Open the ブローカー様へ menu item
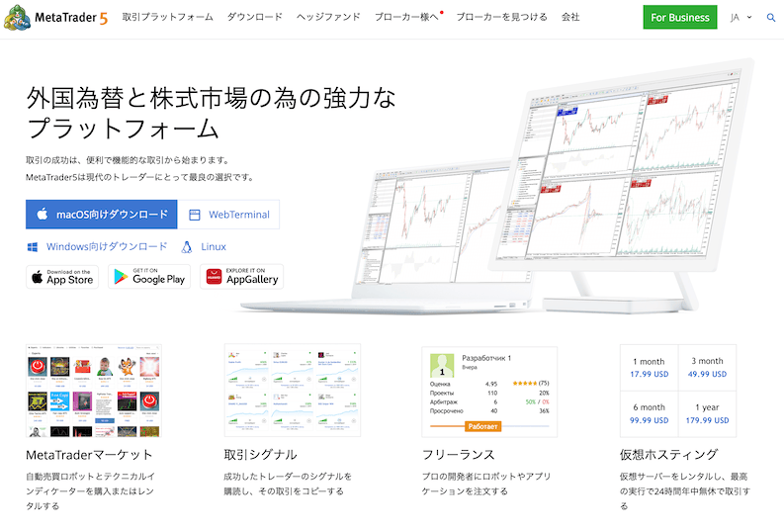 coord(407,17)
